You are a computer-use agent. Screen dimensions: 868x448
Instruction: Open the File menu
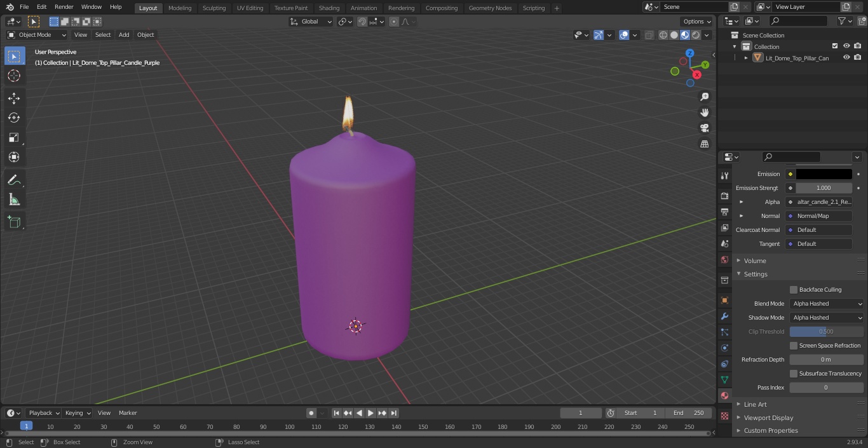point(24,7)
